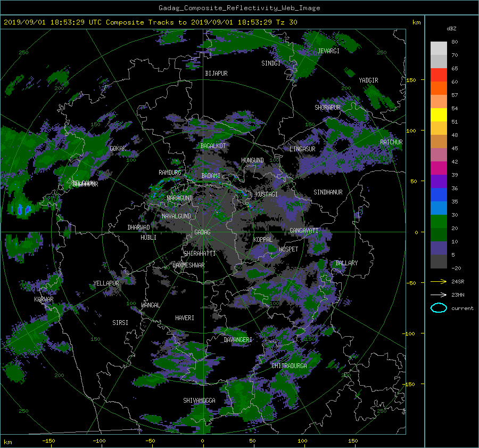This screenshot has width=479, height=448.
Task: Select the magenta 42 dBZ color swatch
Action: coord(439,168)
